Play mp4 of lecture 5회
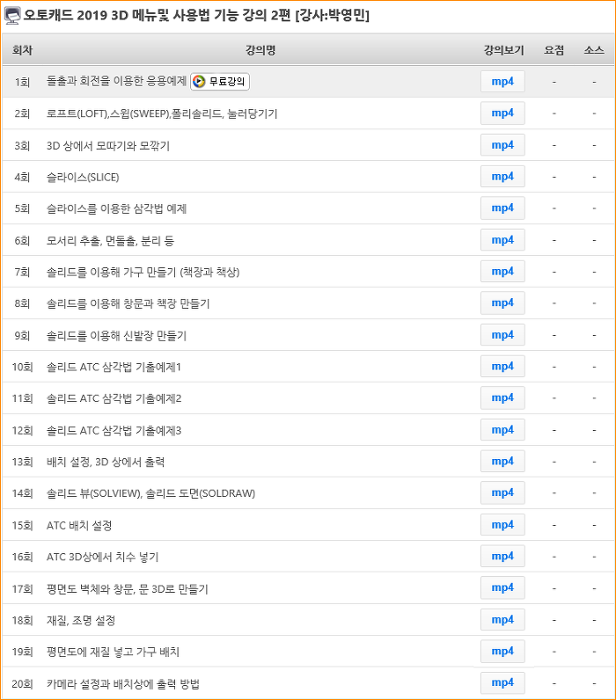The width and height of the screenshot is (616, 700). pyautogui.click(x=502, y=208)
